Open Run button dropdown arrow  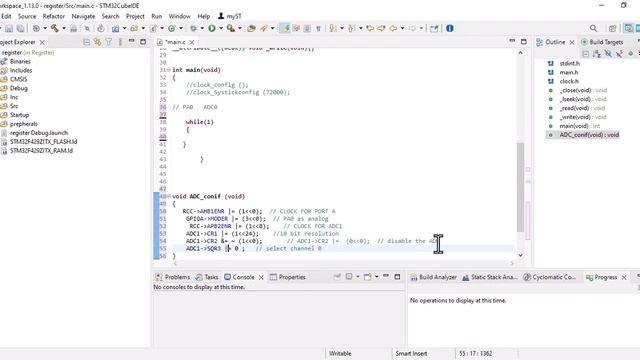tap(221, 28)
